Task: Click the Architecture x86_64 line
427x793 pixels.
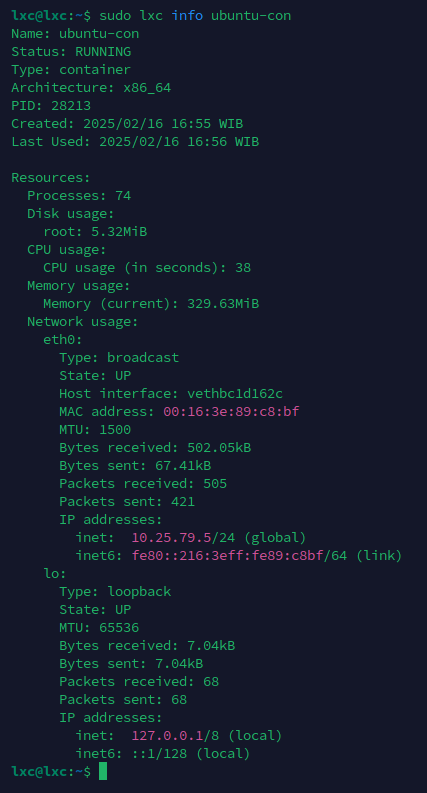Action: [x=91, y=88]
